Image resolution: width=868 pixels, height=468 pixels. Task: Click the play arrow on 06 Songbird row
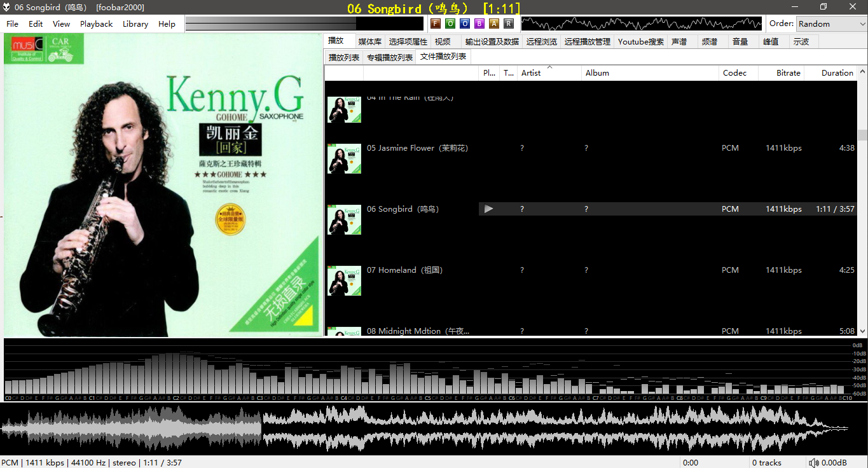click(x=488, y=209)
